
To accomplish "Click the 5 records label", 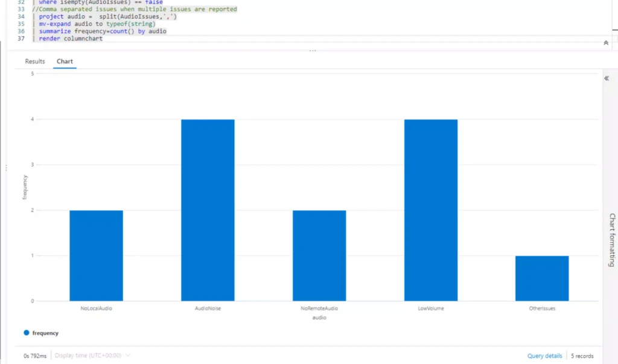I will [x=581, y=356].
